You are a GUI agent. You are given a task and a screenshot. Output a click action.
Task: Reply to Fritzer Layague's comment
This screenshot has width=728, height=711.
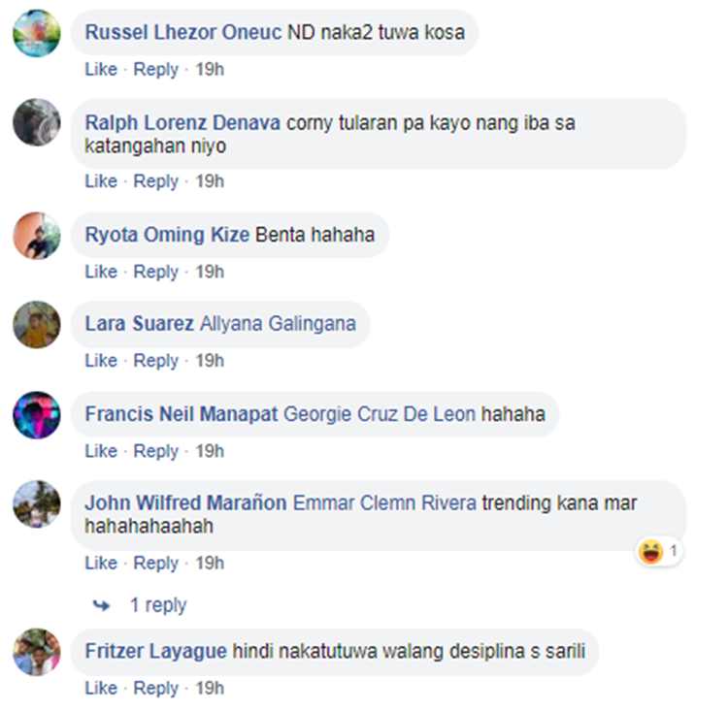pos(155,689)
